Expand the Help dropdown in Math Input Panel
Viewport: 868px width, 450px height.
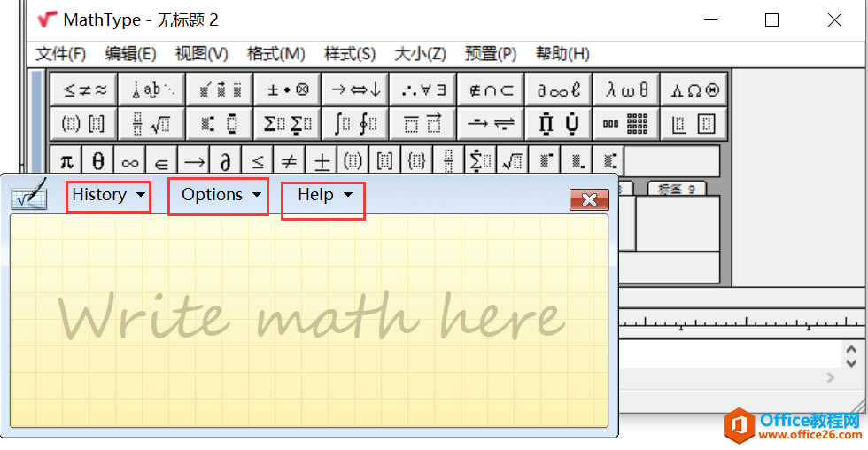(x=325, y=195)
